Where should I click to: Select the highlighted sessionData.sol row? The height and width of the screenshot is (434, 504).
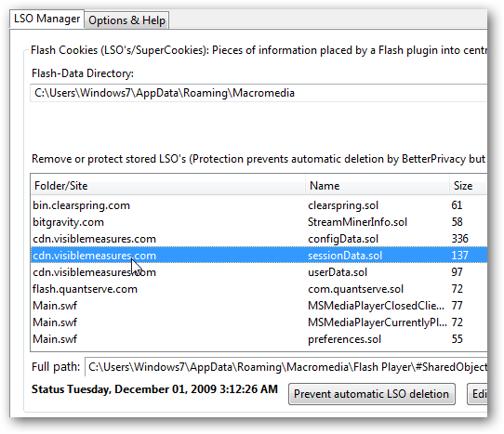click(x=259, y=256)
